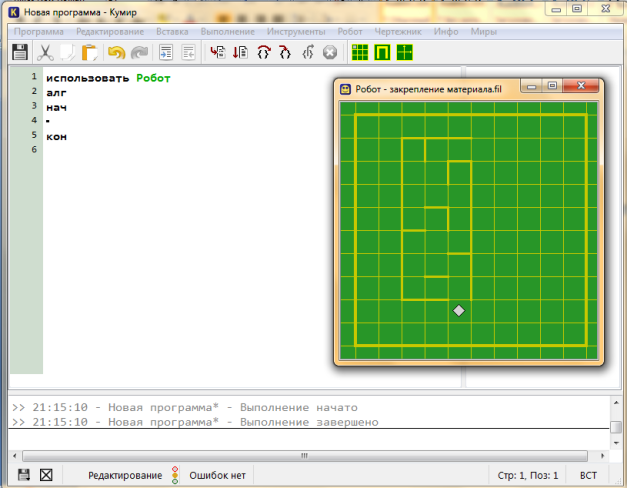Click the robot diamond marker on the field
This screenshot has height=488, width=627.
pyautogui.click(x=459, y=310)
